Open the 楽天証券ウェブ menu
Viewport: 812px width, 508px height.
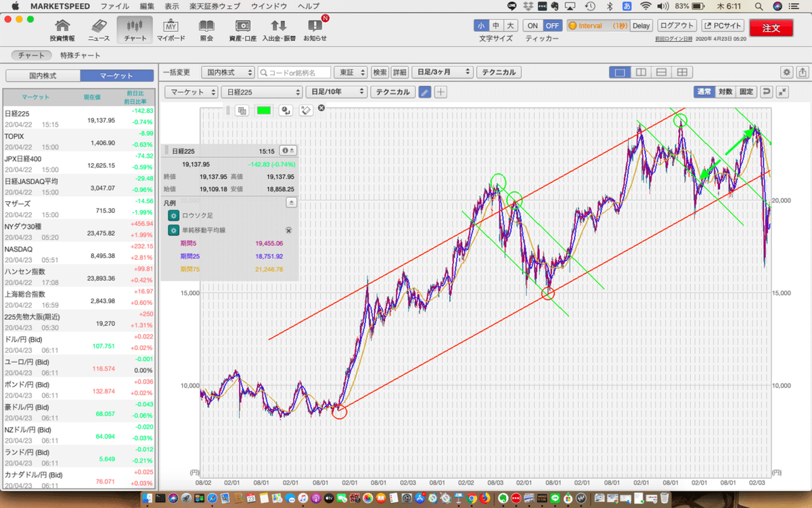coord(216,5)
